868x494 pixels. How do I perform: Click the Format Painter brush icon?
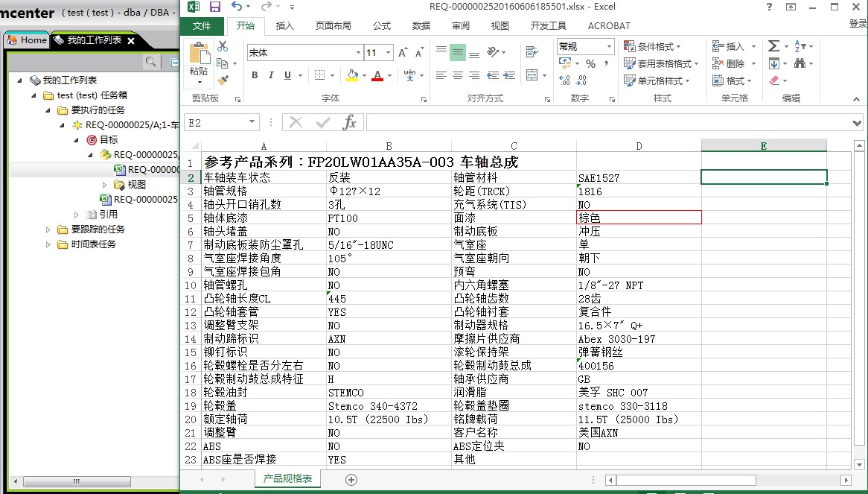223,80
